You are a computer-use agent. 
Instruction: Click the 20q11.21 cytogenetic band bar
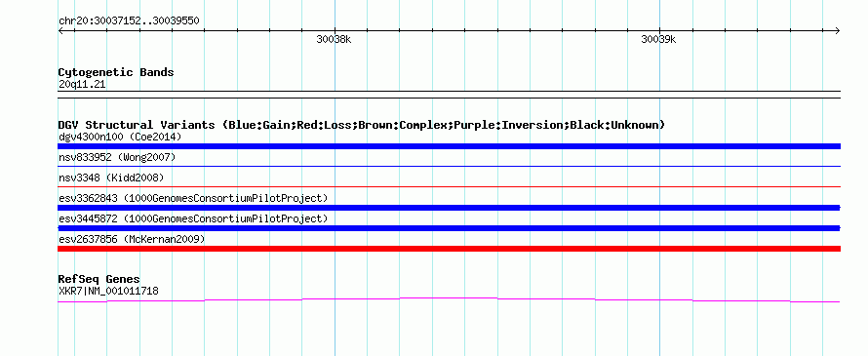coord(449,95)
